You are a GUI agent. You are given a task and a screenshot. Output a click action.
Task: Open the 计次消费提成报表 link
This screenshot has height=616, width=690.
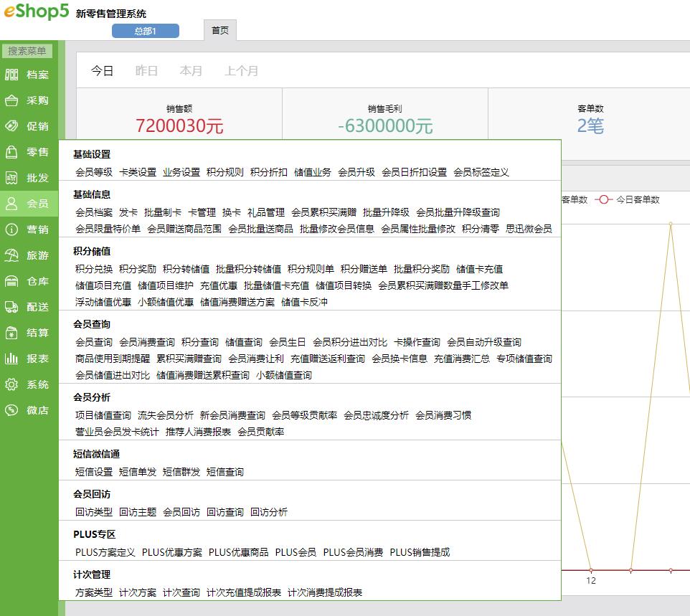click(x=325, y=592)
